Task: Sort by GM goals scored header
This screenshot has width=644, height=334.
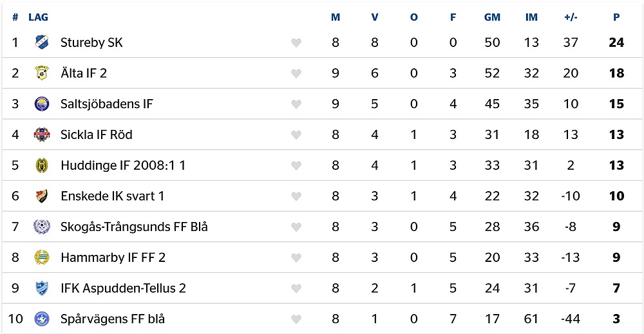Action: tap(492, 17)
